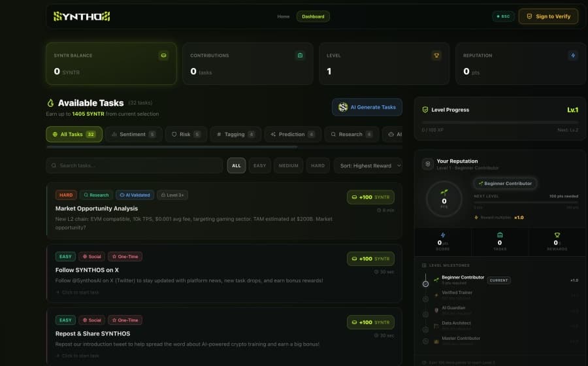Click the Level 3+ lock badge

click(172, 195)
